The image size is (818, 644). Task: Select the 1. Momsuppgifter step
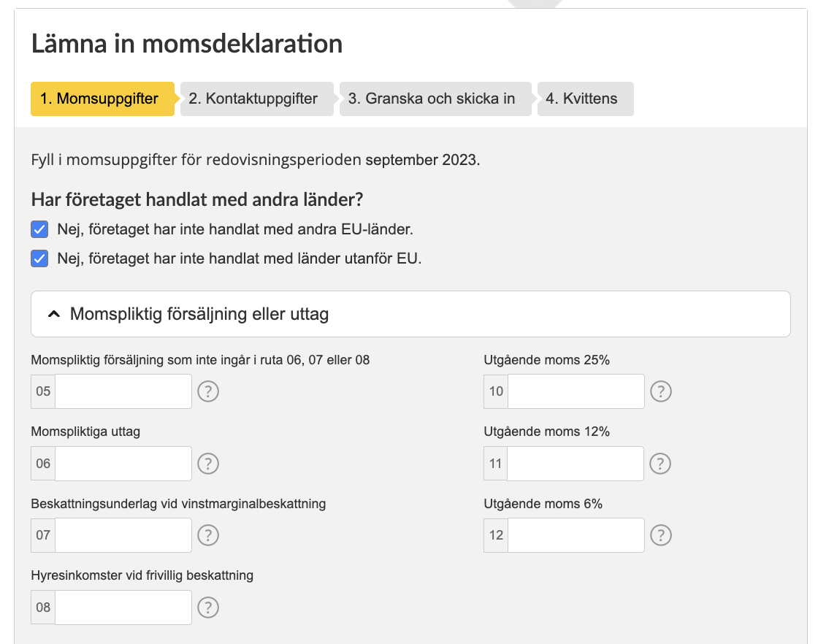point(102,99)
